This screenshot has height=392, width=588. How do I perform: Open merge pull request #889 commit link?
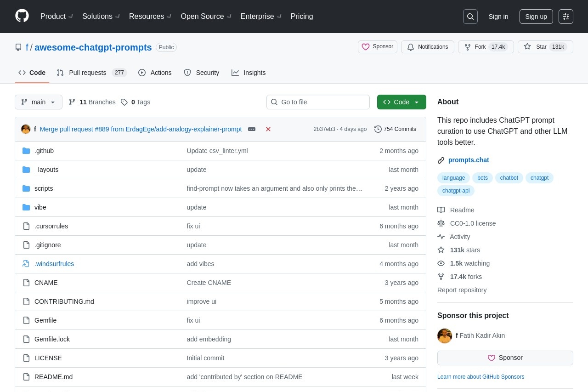(141, 129)
